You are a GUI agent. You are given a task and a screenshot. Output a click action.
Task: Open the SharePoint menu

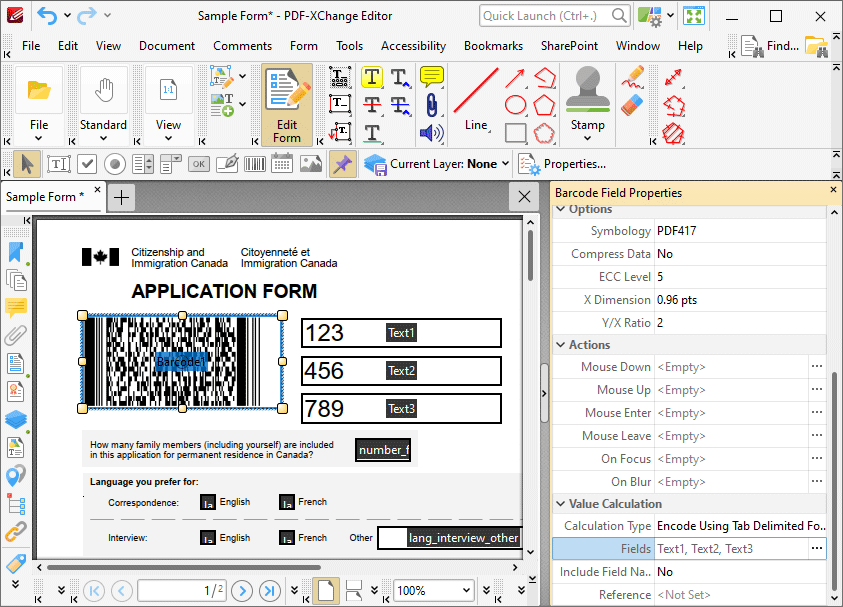569,46
